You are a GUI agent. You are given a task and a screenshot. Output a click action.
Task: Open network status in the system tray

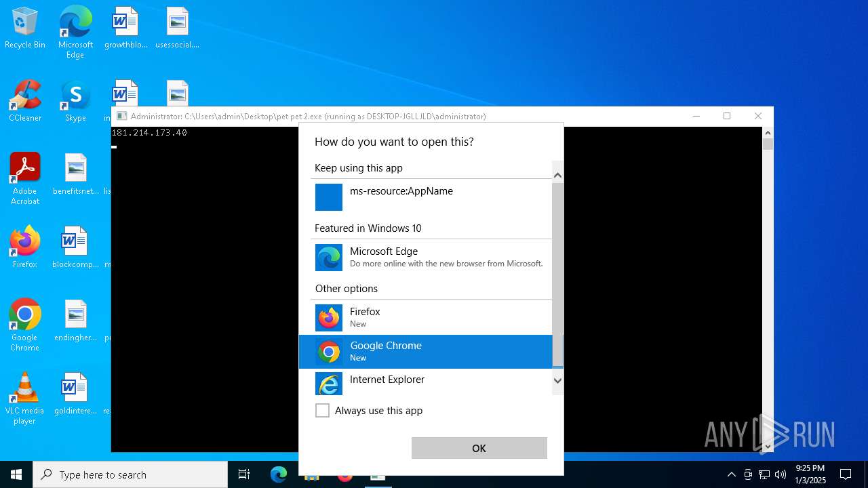tap(764, 474)
